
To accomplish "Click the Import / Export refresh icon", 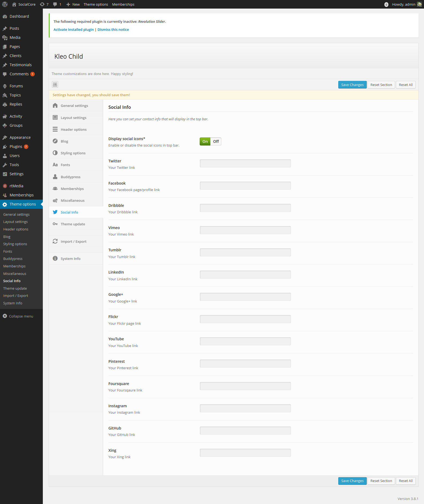I will tap(55, 241).
